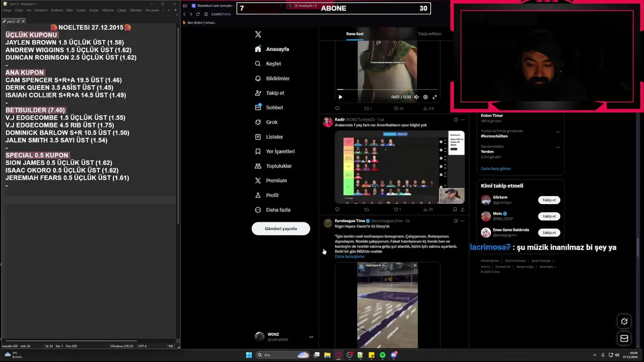Reply to the top video post
The image size is (644, 362).
(x=337, y=108)
